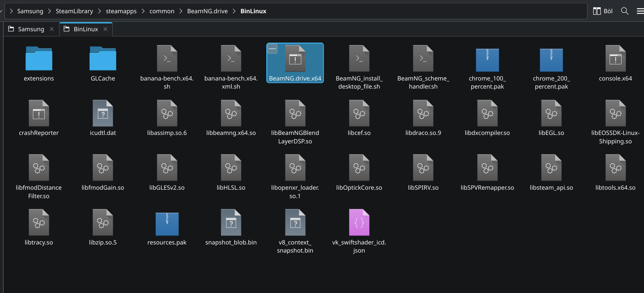Select the libzip.so.5 library icon
Image resolution: width=644 pixels, height=293 pixels.
tap(103, 222)
